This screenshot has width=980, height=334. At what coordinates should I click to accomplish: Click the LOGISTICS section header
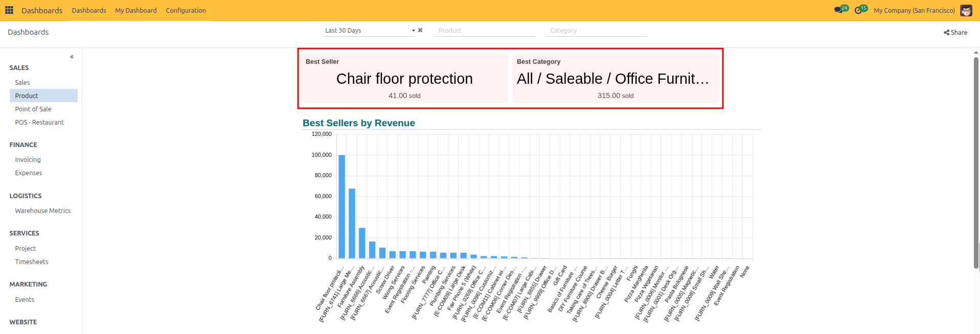coord(26,196)
